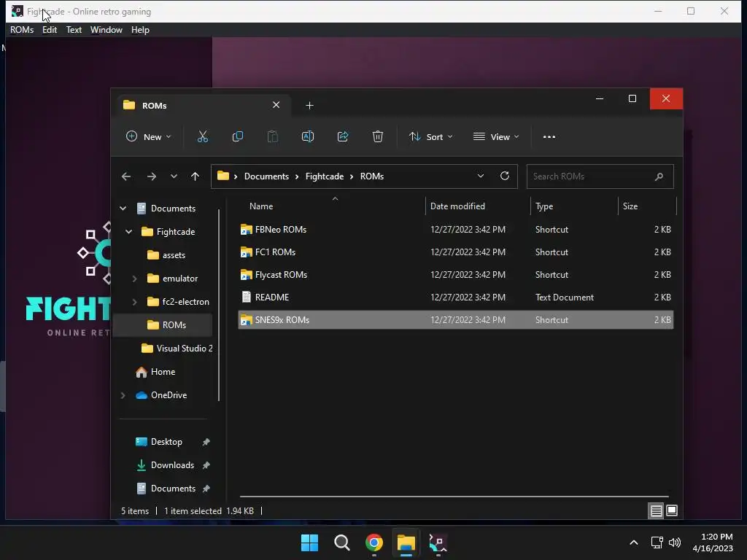Screen dimensions: 747x560
Task: Go up one folder with the up arrow
Action: [x=195, y=176]
